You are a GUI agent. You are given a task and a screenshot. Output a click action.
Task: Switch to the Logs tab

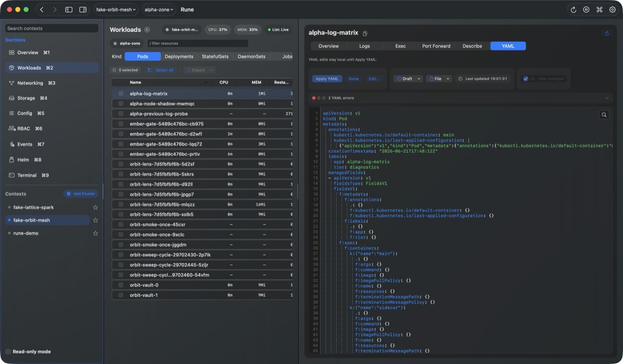point(364,46)
